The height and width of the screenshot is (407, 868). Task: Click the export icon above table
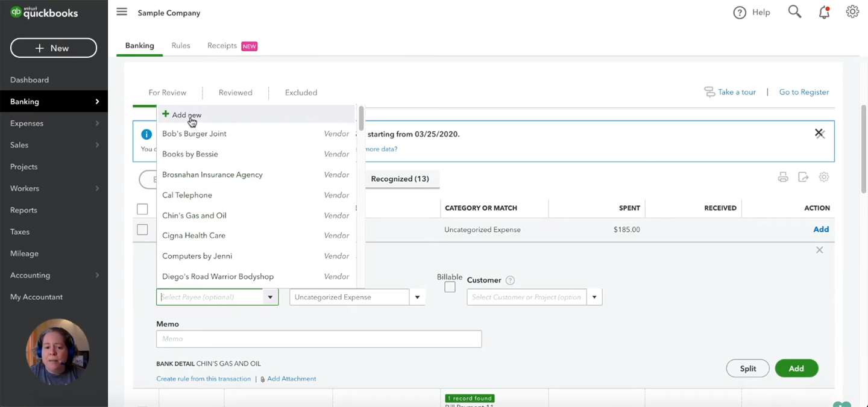[x=803, y=177]
